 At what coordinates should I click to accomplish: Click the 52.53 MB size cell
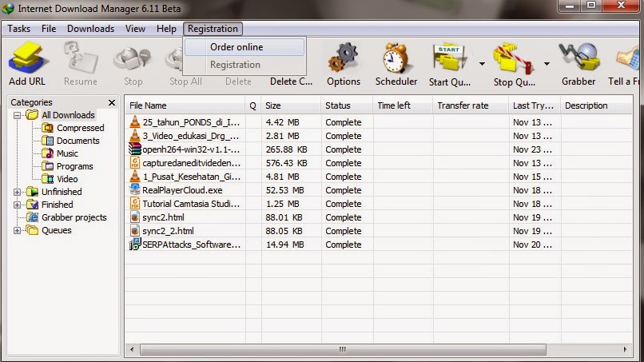click(284, 190)
